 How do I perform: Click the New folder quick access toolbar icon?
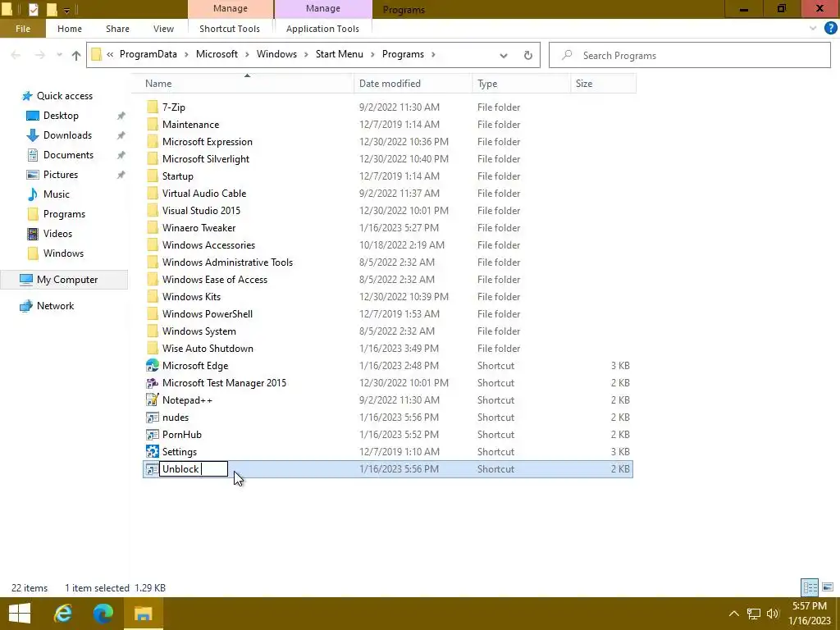[x=52, y=9]
